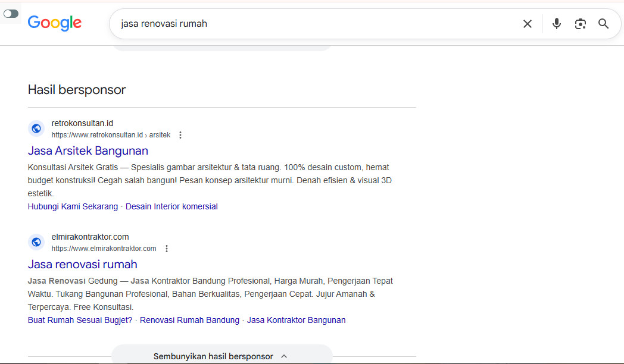Open the Jasa Arsitek Bangunan ad link
The image size is (624, 364).
[x=88, y=151]
